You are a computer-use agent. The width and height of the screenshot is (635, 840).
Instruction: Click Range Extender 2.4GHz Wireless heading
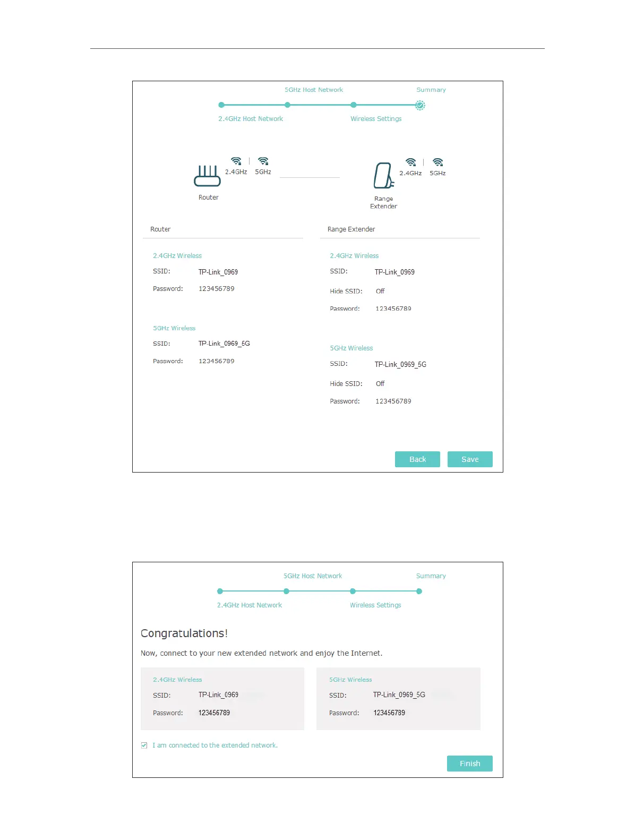(x=354, y=256)
